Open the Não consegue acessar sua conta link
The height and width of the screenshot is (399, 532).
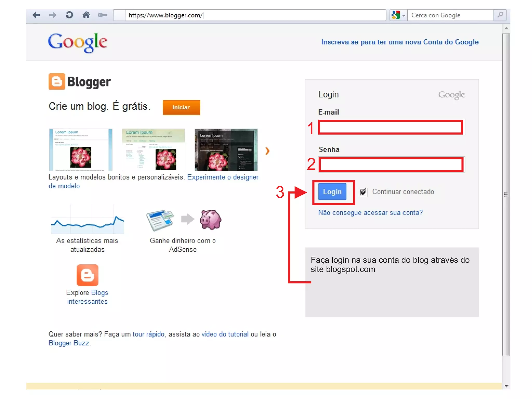coord(370,213)
